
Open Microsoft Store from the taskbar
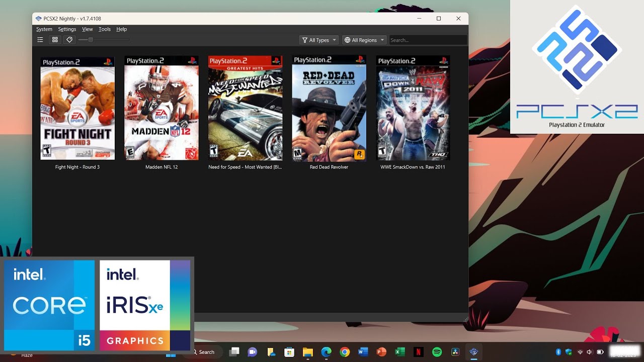(x=289, y=352)
